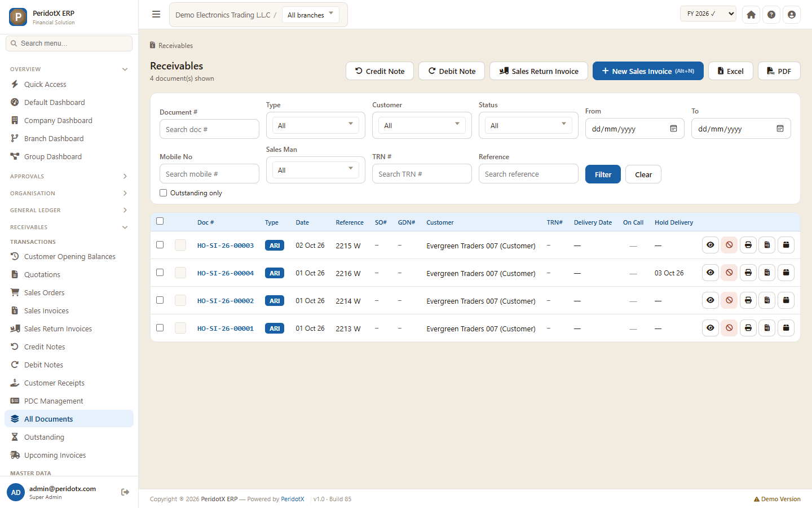Expand the General Ledger sidebar section
The width and height of the screenshot is (812, 508).
click(x=69, y=210)
